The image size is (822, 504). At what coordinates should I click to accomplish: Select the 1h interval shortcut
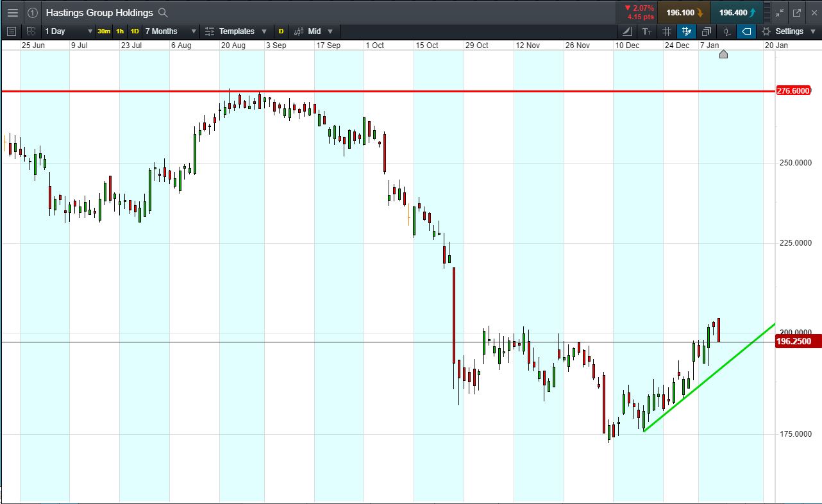click(120, 31)
